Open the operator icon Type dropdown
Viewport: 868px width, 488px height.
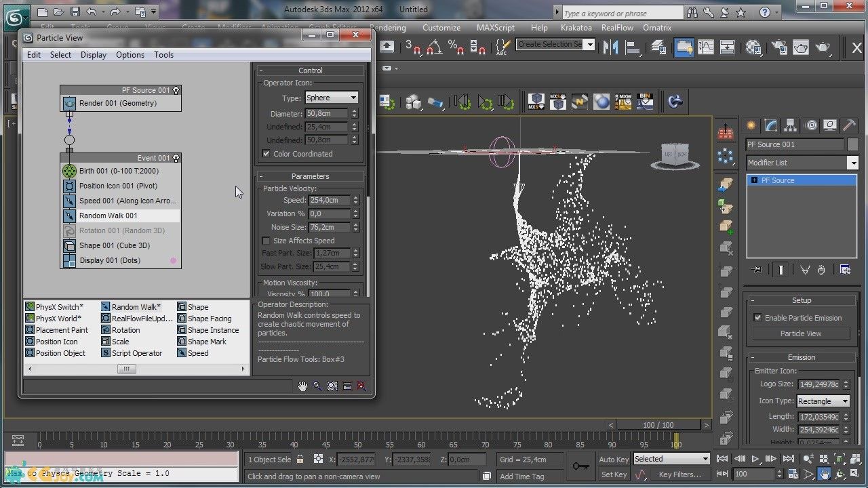pos(331,98)
